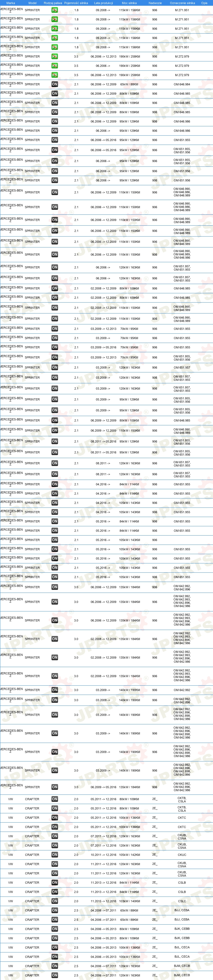
Task: Click ON icon in 06.2006 -> 12.2009 OM 646.986 row
Action: 55,121
